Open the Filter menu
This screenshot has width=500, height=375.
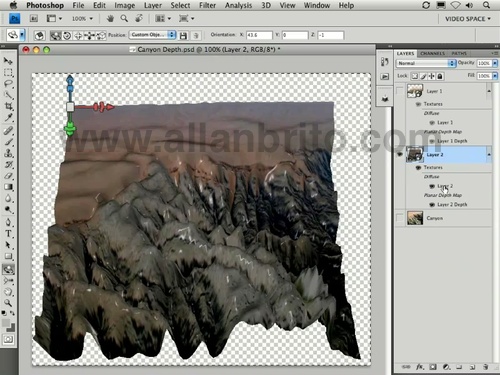pos(207,5)
